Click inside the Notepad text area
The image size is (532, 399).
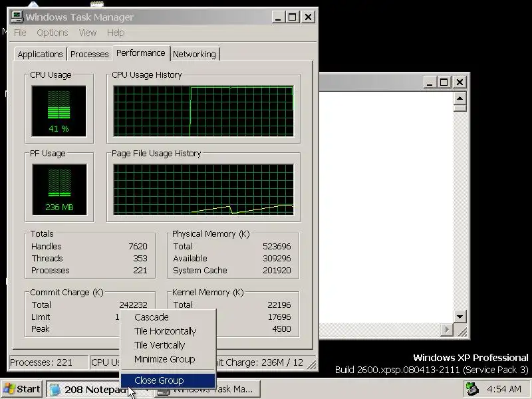tap(386, 207)
